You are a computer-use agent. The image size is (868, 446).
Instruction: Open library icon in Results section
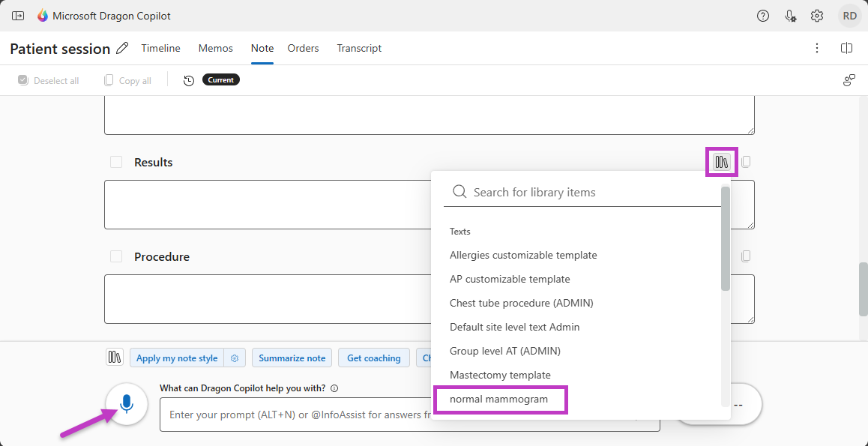(722, 162)
